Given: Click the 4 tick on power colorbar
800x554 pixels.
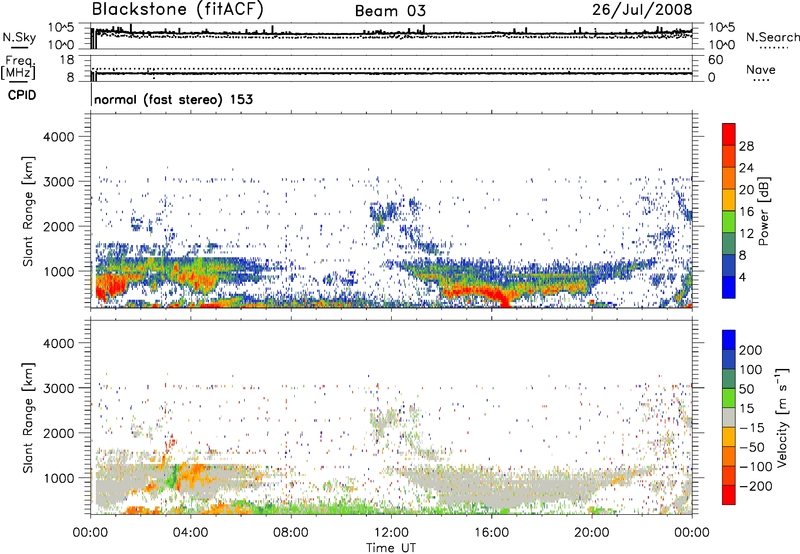Looking at the screenshot, I should (742, 277).
